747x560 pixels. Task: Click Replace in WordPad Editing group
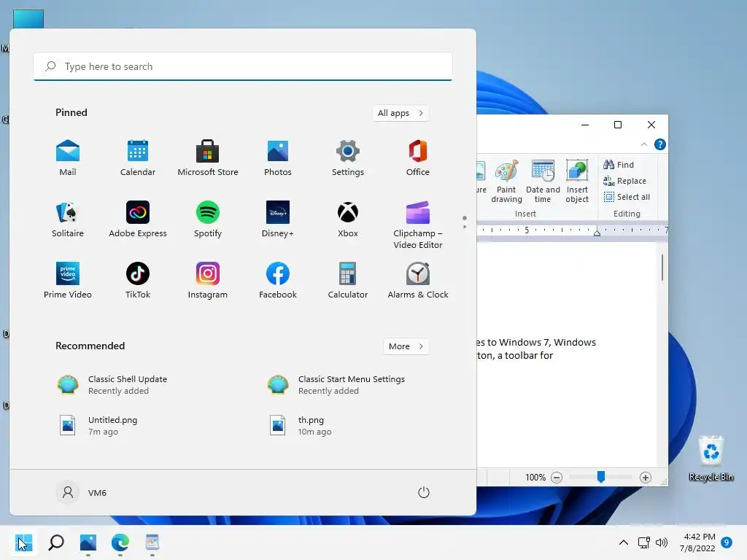pyautogui.click(x=624, y=181)
